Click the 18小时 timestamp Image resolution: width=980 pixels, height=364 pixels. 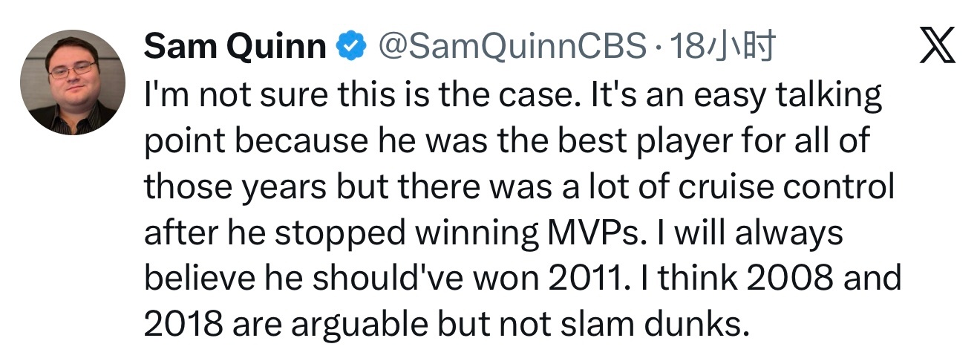722,48
